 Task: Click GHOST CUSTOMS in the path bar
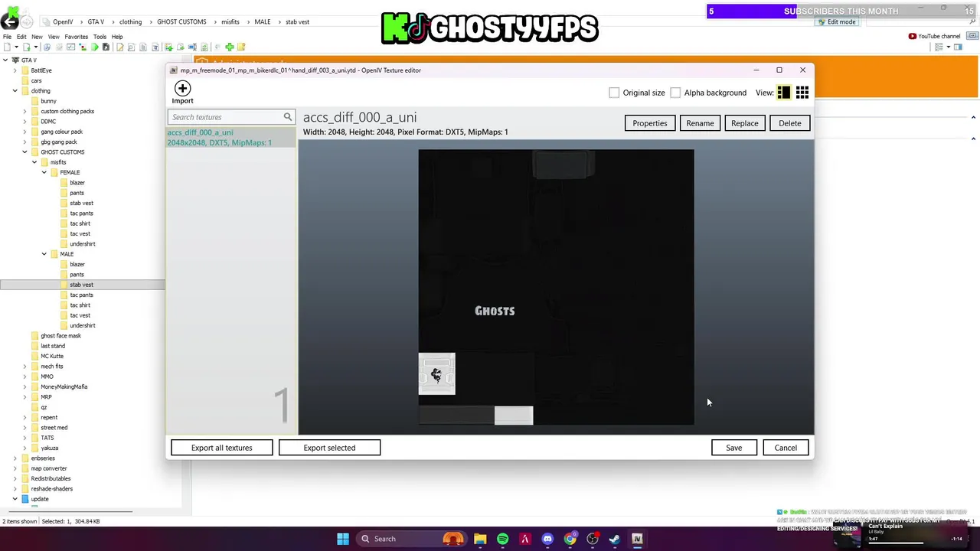(181, 22)
